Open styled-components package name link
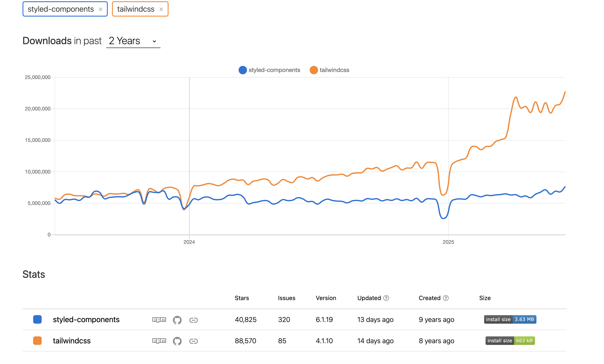This screenshot has width=604, height=364. tap(86, 320)
